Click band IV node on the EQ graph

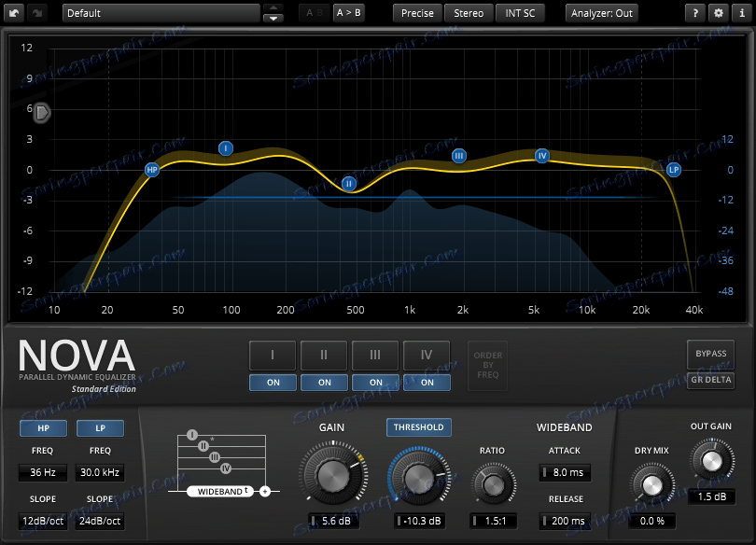[x=542, y=156]
